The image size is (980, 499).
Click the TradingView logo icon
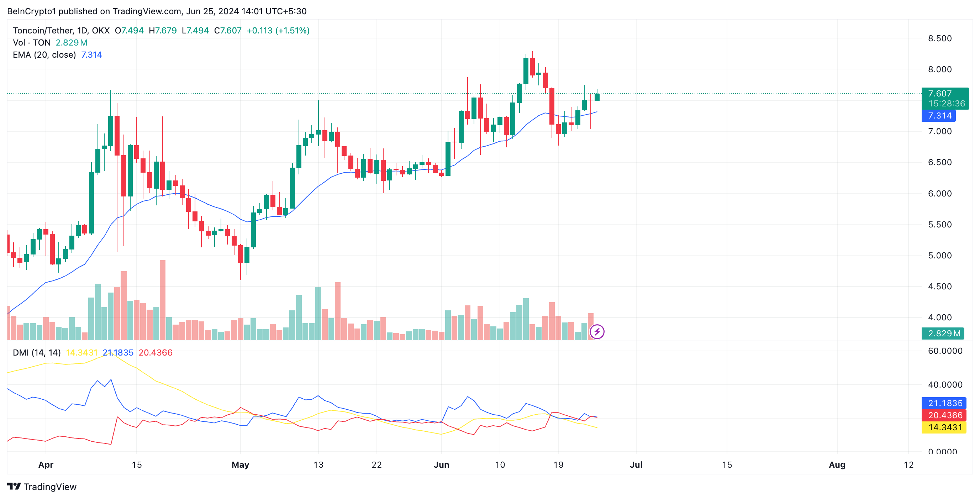(14, 487)
